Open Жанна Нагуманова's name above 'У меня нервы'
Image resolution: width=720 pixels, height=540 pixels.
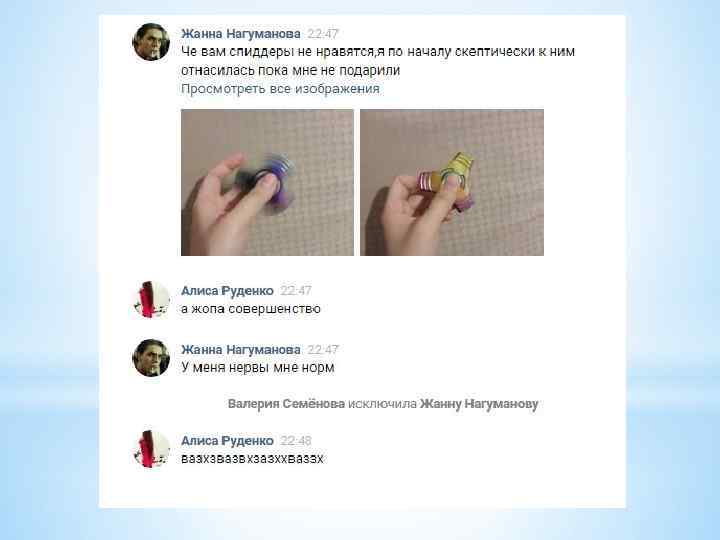tap(241, 349)
